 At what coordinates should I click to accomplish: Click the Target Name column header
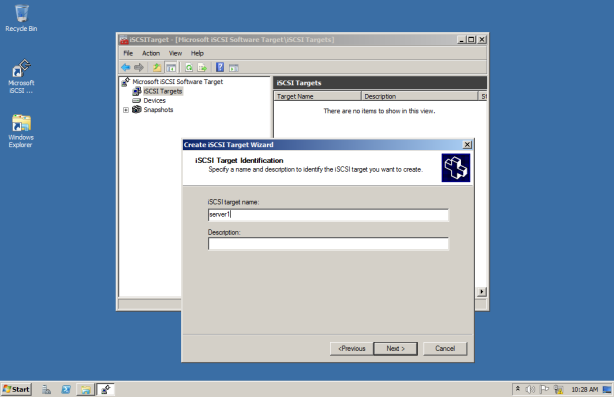tap(317, 96)
